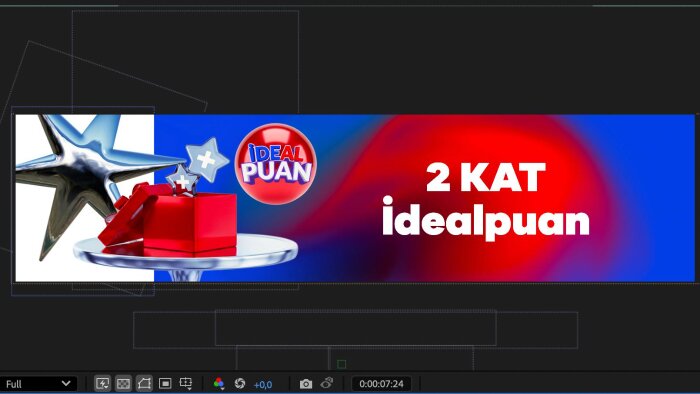Open show channel RGB color menu
Image resolution: width=700 pixels, height=394 pixels.
219,384
